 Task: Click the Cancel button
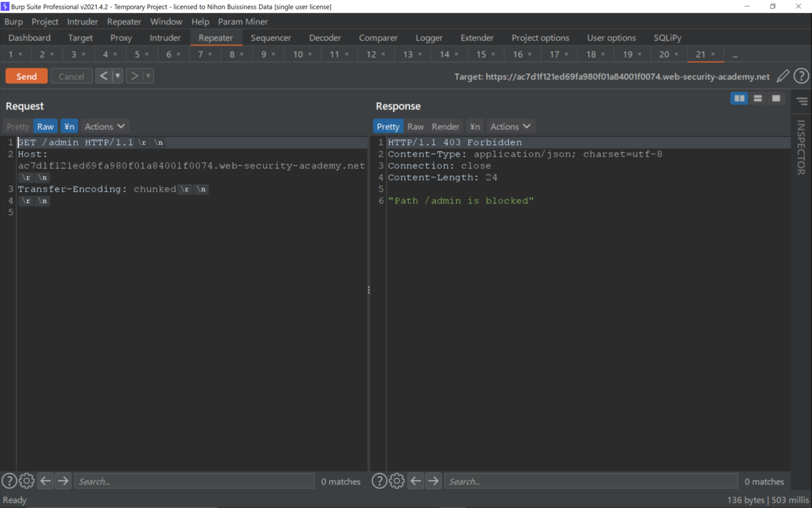[72, 76]
